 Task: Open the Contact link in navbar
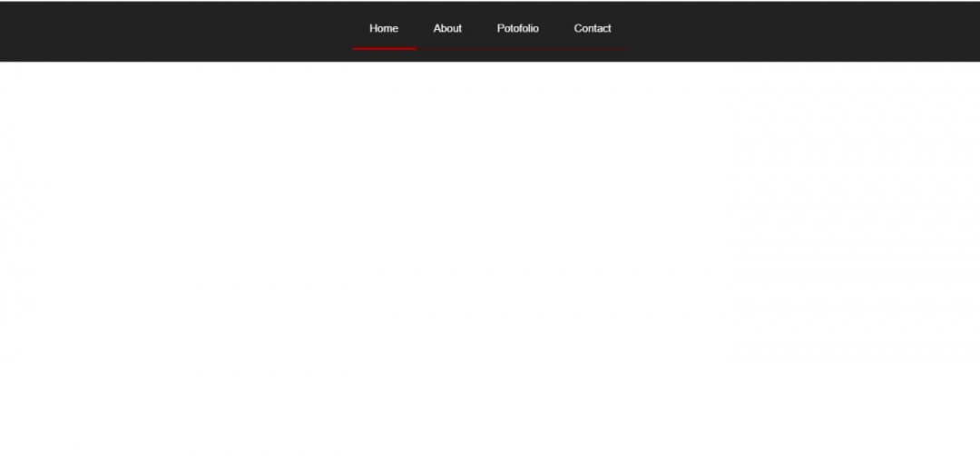tap(593, 28)
